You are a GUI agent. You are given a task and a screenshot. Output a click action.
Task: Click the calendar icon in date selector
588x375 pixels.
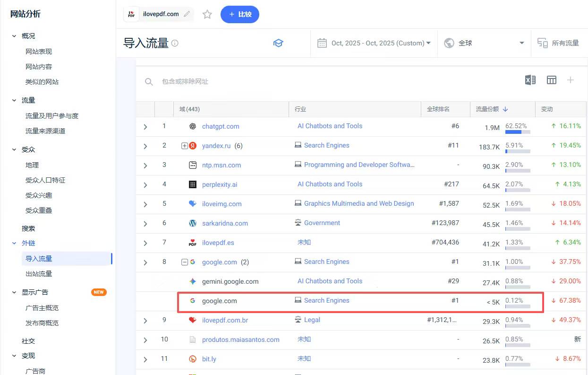click(x=322, y=43)
